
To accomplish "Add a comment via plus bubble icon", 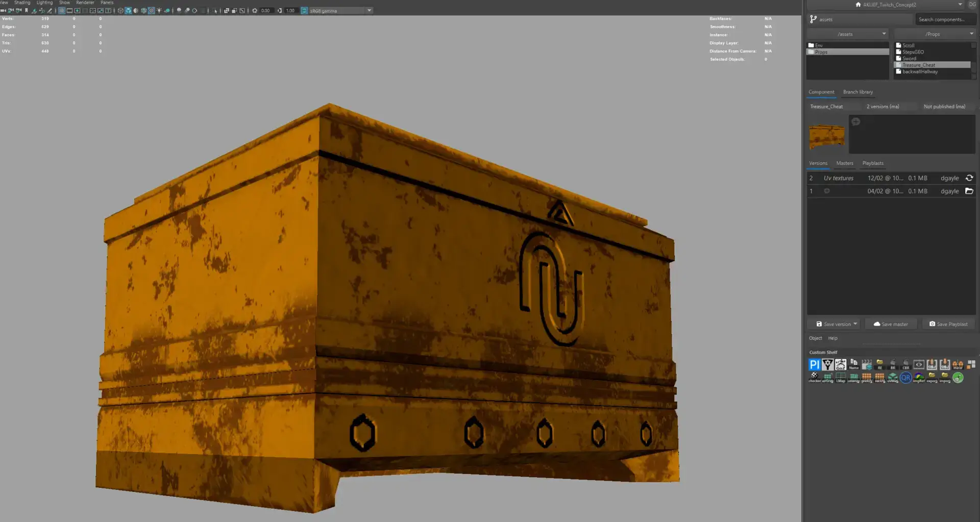I will coord(856,122).
